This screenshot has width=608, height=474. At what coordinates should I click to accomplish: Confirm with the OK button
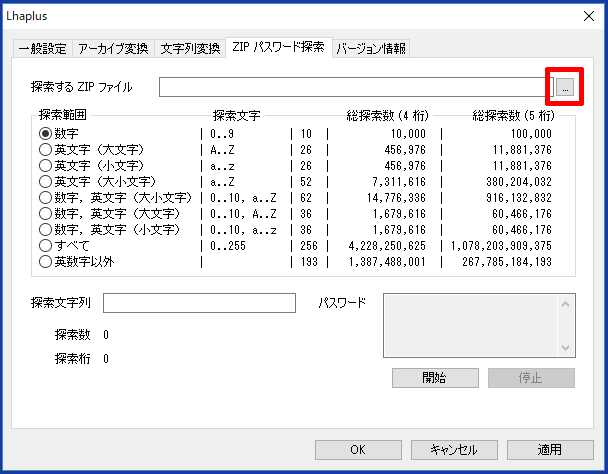pos(358,450)
